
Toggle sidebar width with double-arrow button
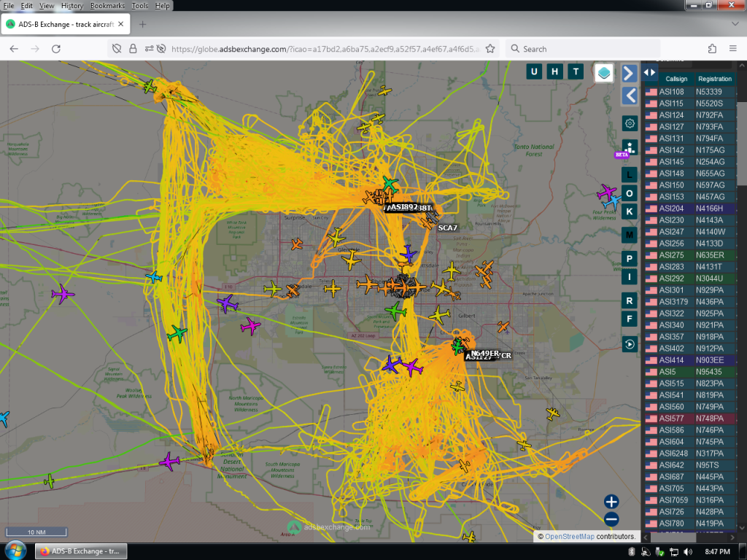649,72
